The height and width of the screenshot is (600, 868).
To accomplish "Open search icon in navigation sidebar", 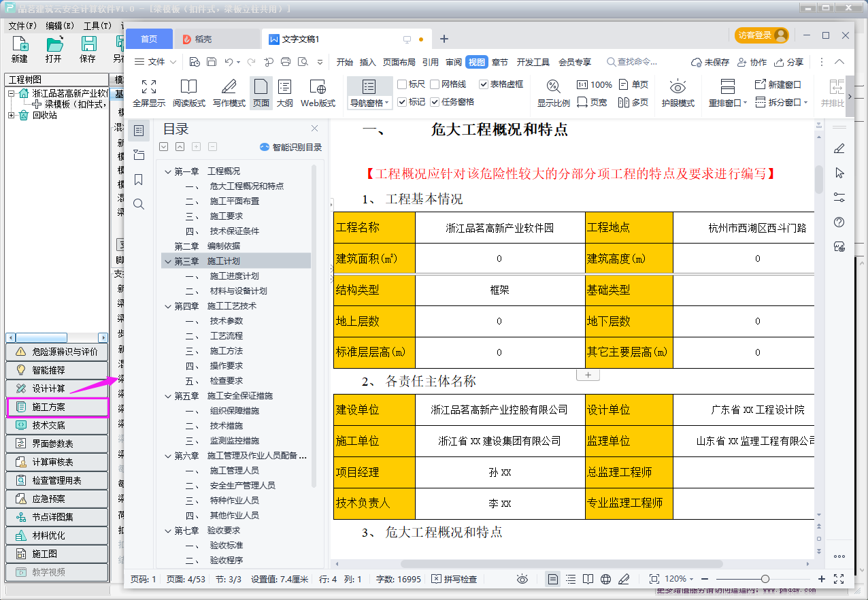I will [x=139, y=204].
